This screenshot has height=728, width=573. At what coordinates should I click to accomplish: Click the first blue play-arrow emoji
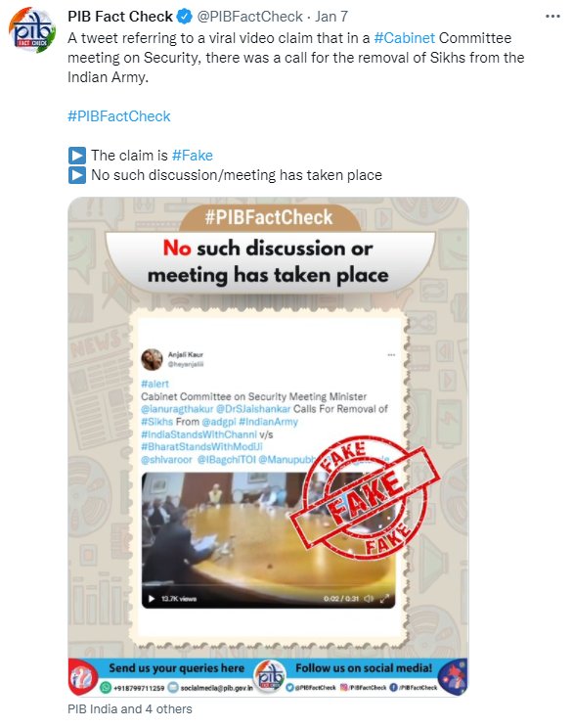(77, 155)
